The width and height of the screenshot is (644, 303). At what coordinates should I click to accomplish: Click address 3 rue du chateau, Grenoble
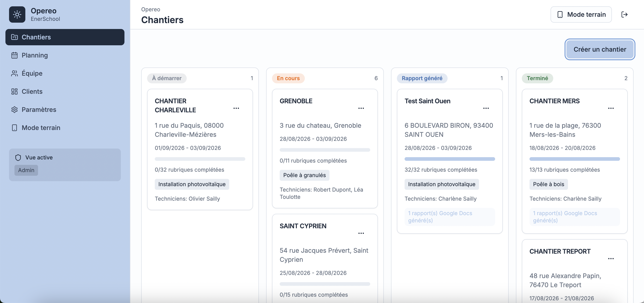tap(320, 125)
